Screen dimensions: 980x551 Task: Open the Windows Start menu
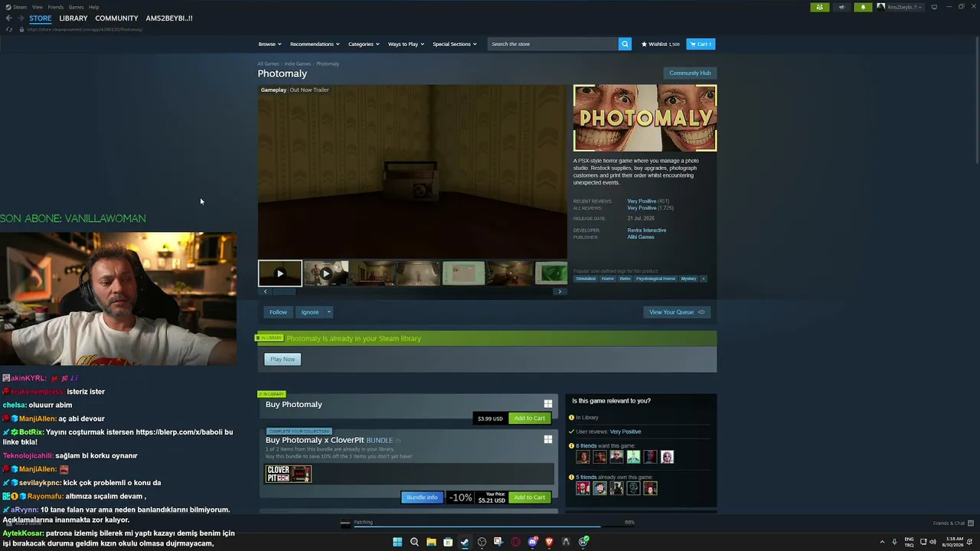pyautogui.click(x=397, y=542)
